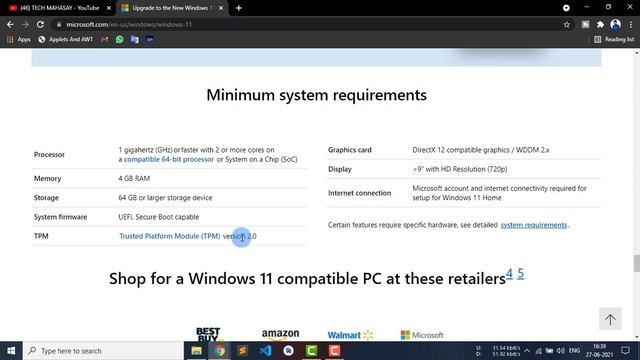Screen dimensions: 640x360
Task: Click the back-to-top arrow button
Action: [610, 319]
